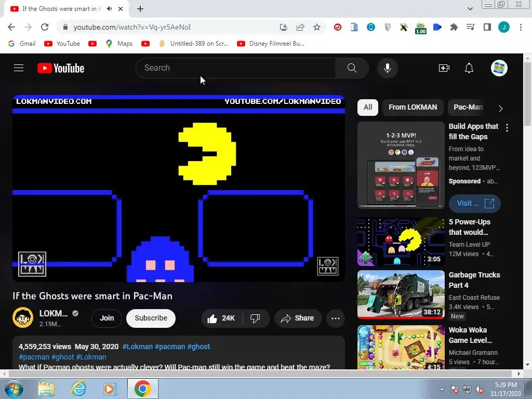This screenshot has height=399, width=532.
Task: Start voice search with the microphone icon
Action: coord(387,68)
